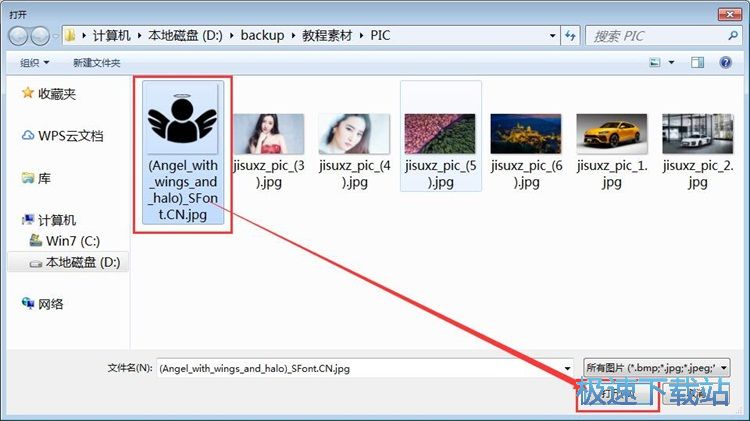Viewport: 750px width, 421px height.
Task: Close the 打开 dialog window
Action: point(730,14)
